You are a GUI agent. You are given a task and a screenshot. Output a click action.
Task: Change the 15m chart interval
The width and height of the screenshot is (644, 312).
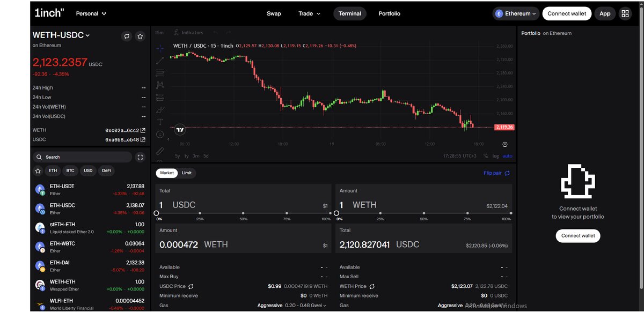[159, 33]
